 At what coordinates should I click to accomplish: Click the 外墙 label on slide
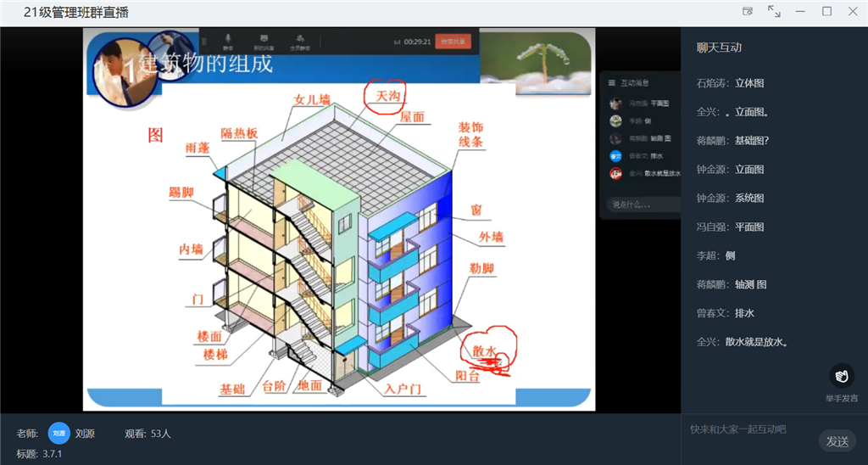pos(491,238)
